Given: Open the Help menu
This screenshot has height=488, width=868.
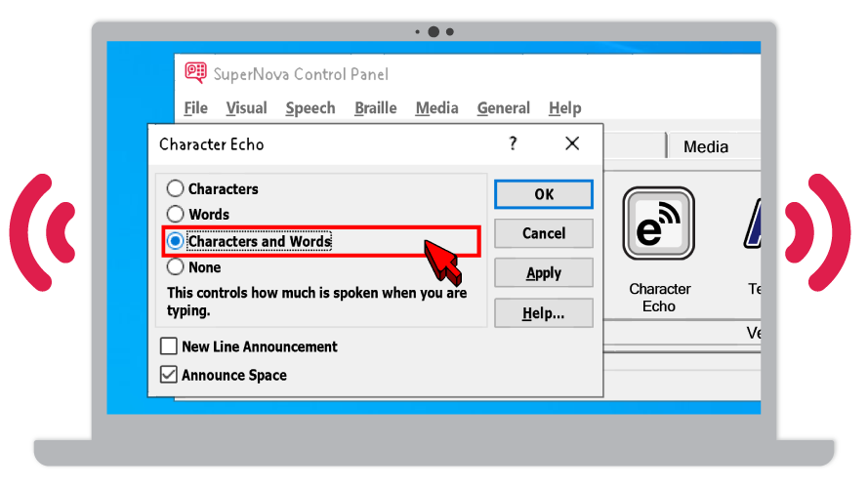Looking at the screenshot, I should pyautogui.click(x=564, y=108).
